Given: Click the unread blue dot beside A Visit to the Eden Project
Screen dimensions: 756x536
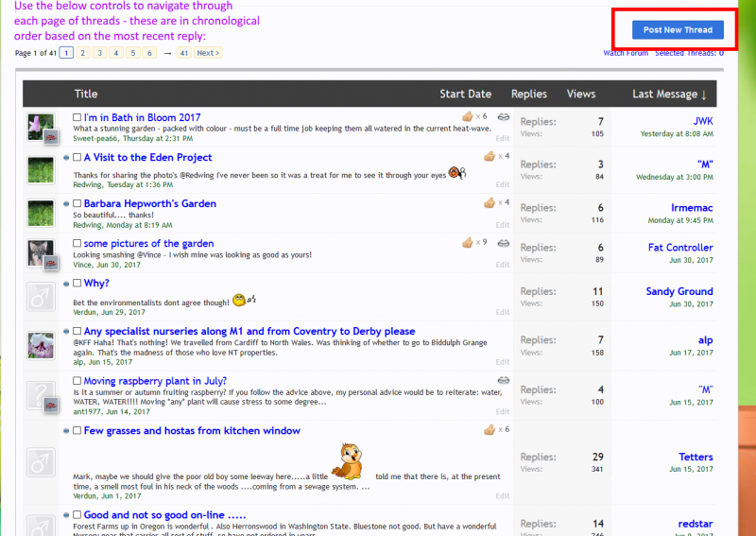Looking at the screenshot, I should click(x=66, y=158).
